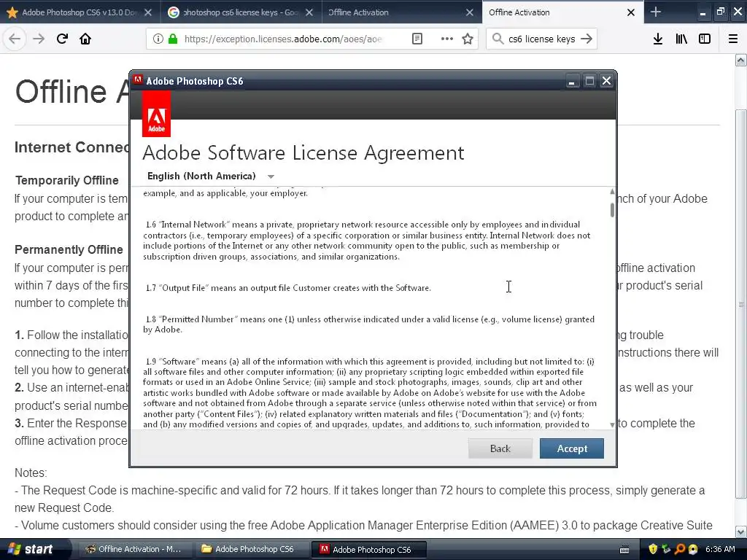Switch to Offline Activation Mozilla taskbar item

(x=133, y=549)
